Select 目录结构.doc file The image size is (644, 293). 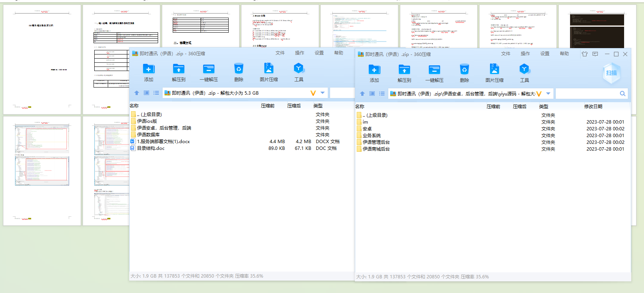tap(151, 148)
